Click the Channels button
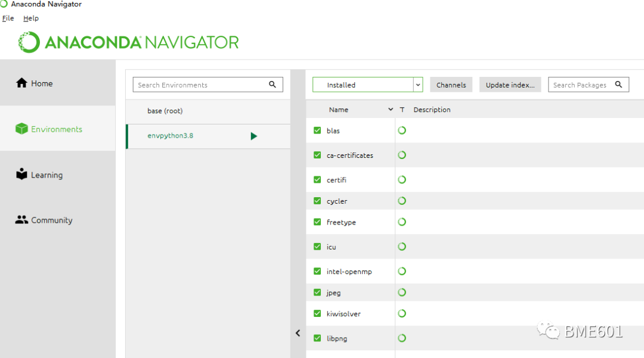The image size is (644, 358). pos(451,85)
